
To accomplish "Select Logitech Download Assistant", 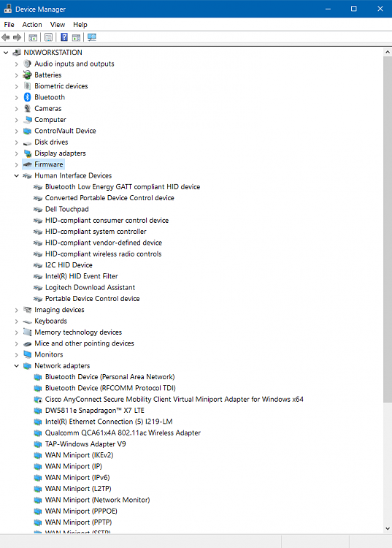I will 90,287.
